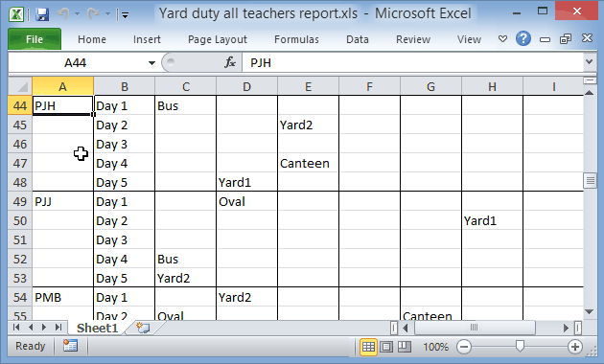Screen dimensions: 604x364
Task: Click the macro recording icon in status bar
Action: click(71, 346)
